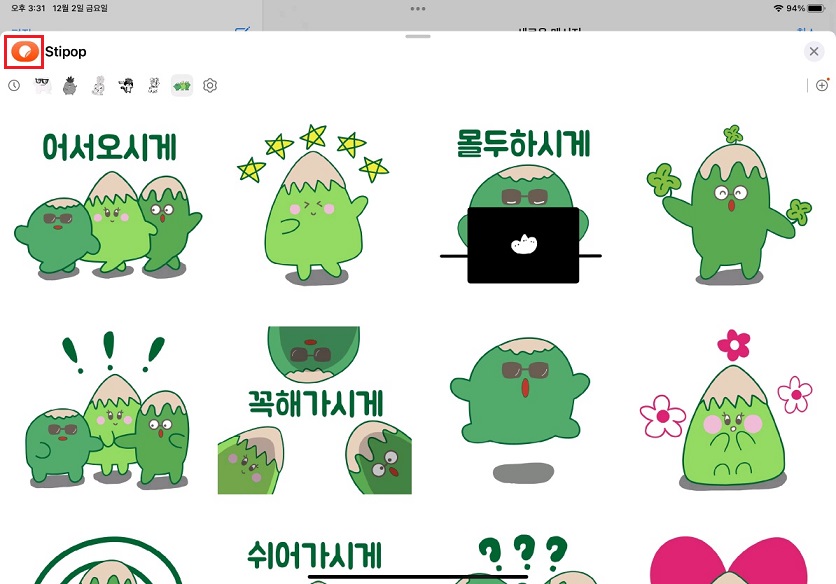Viewport: 836px width, 584px height.
Task: Tap the orange Stipop app icon
Action: tap(25, 52)
